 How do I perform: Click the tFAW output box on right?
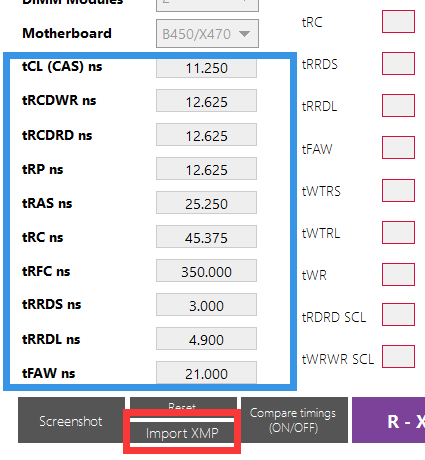(x=398, y=147)
